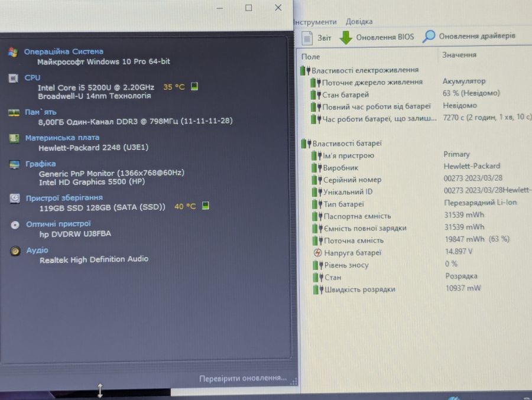Open the Графіка section link

(41, 164)
